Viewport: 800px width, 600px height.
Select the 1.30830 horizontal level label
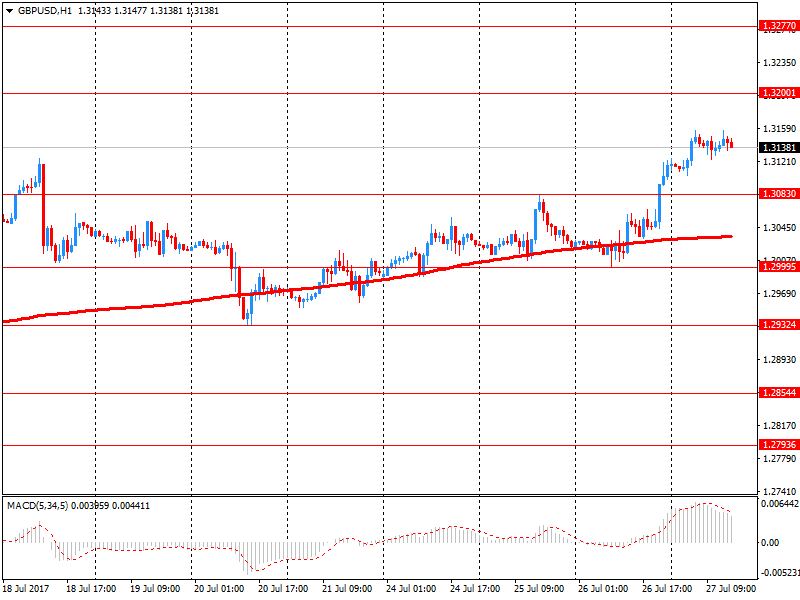[779, 194]
